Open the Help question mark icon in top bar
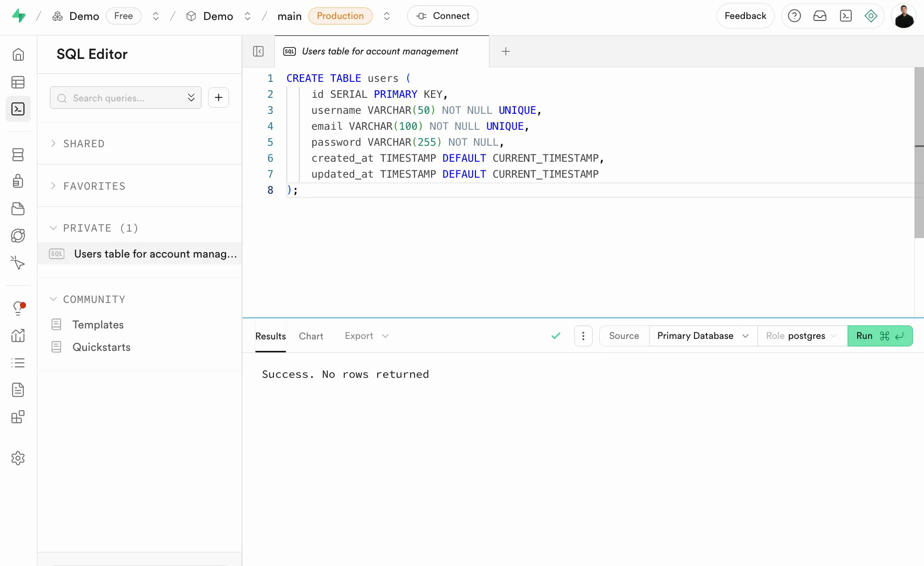Viewport: 924px width, 566px height. [x=794, y=15]
